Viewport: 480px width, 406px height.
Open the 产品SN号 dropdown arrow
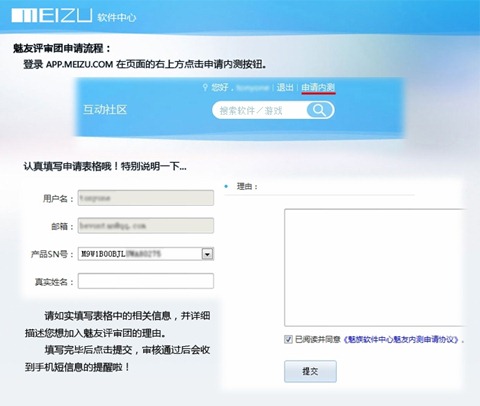(207, 254)
